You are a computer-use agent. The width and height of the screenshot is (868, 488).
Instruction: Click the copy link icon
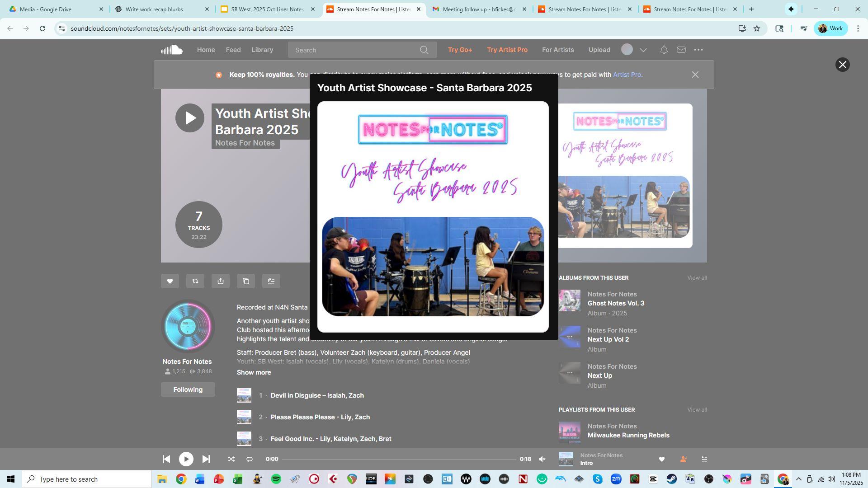tap(246, 281)
